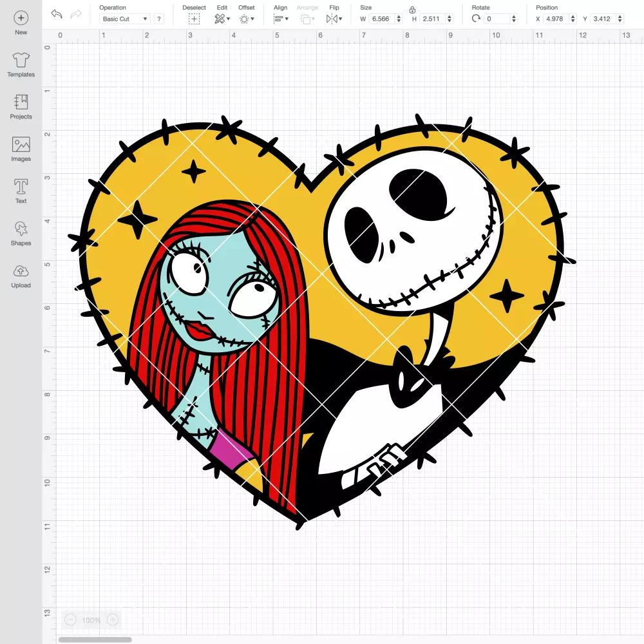Open the Edit tools menu
The width and height of the screenshot is (644, 644).
[222, 19]
